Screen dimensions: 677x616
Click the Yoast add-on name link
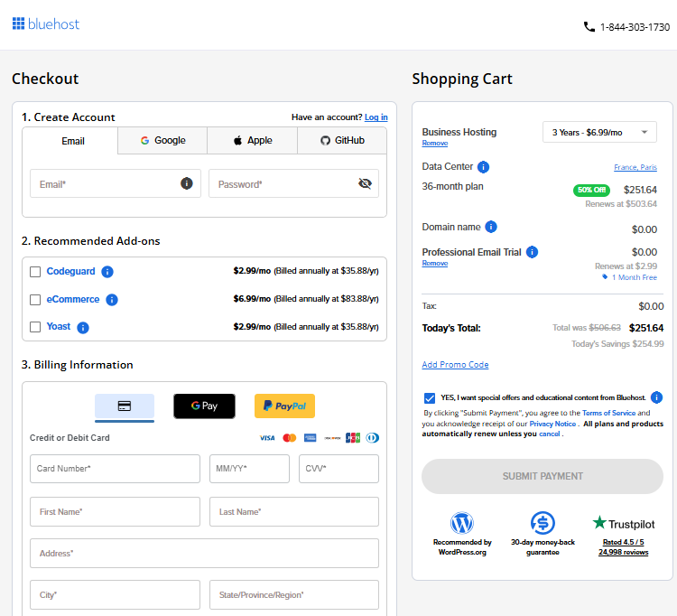click(59, 327)
